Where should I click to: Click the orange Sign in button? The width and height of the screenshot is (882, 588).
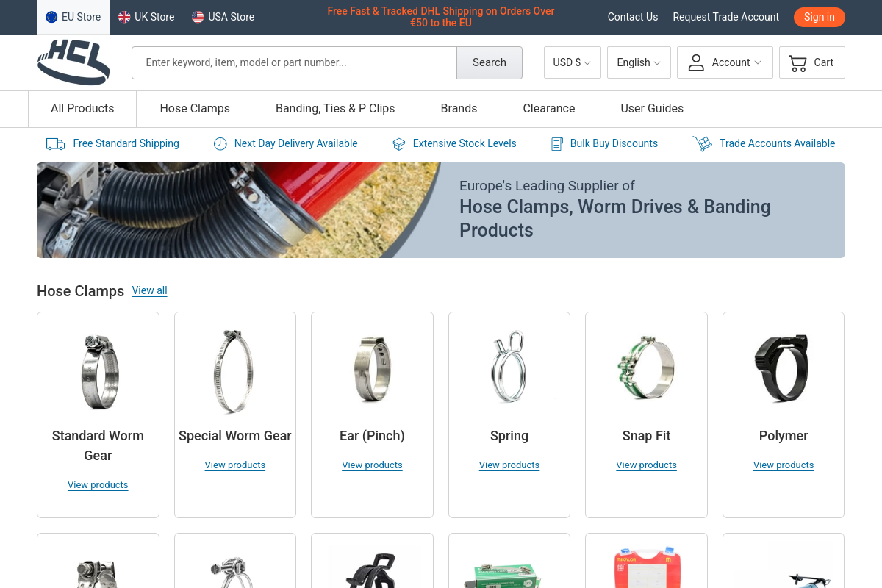820,17
